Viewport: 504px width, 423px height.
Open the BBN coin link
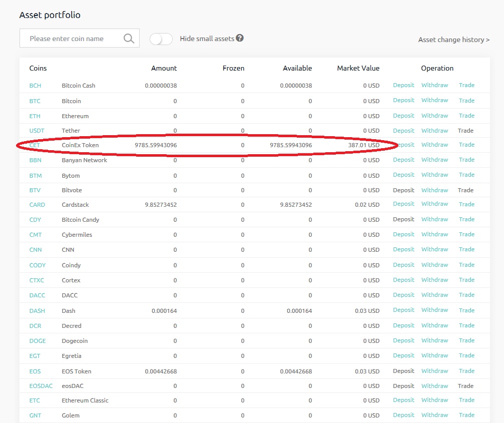point(35,160)
